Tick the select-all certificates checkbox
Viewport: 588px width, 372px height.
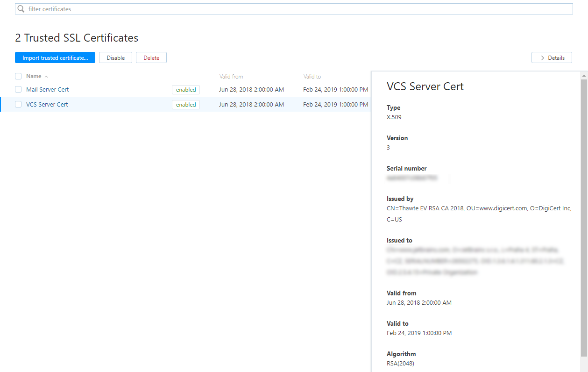18,76
